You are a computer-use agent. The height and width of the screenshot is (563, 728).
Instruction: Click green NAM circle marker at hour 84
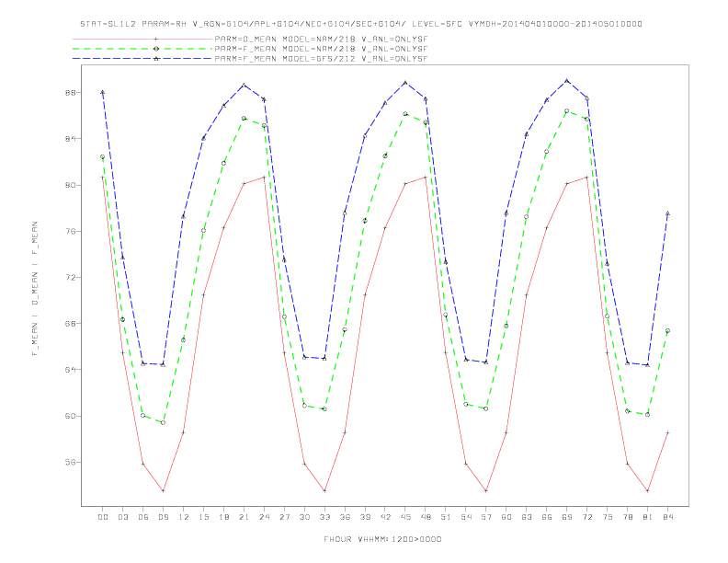pyautogui.click(x=667, y=331)
